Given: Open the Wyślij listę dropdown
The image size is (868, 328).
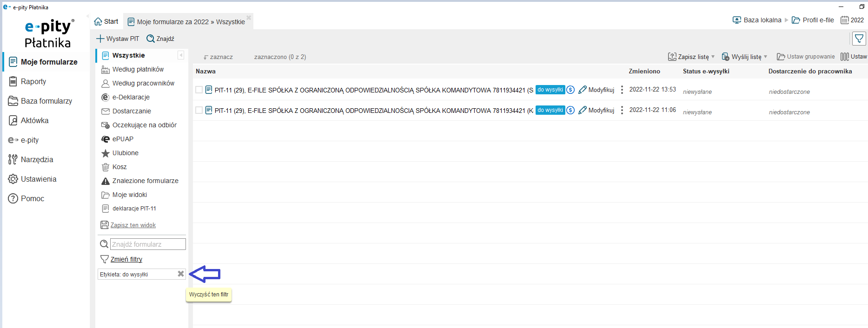Looking at the screenshot, I should point(744,57).
